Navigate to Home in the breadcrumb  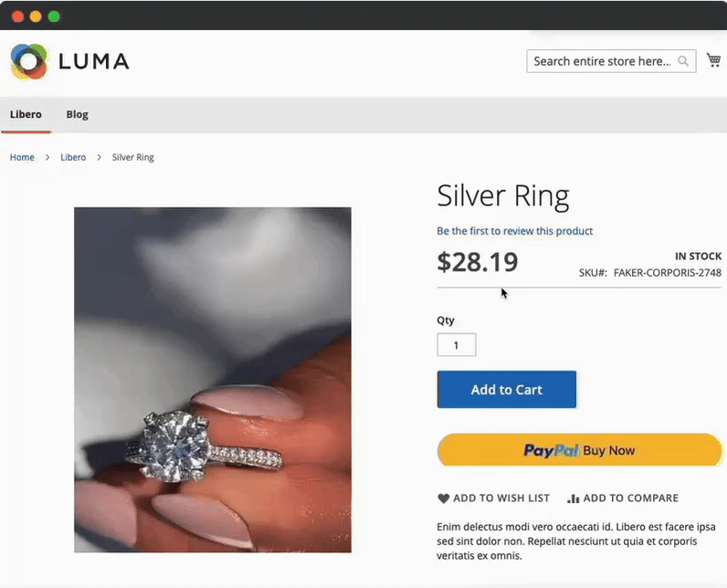[x=22, y=157]
